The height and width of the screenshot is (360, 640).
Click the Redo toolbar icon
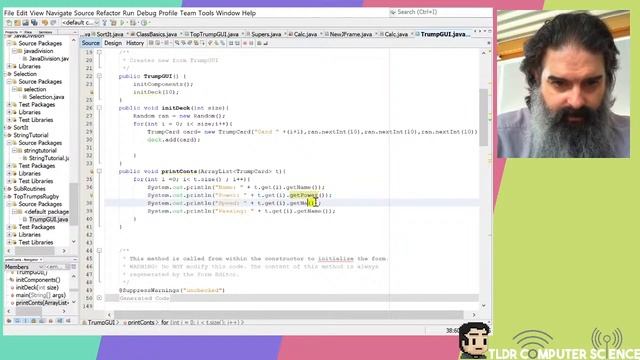tap(53, 23)
